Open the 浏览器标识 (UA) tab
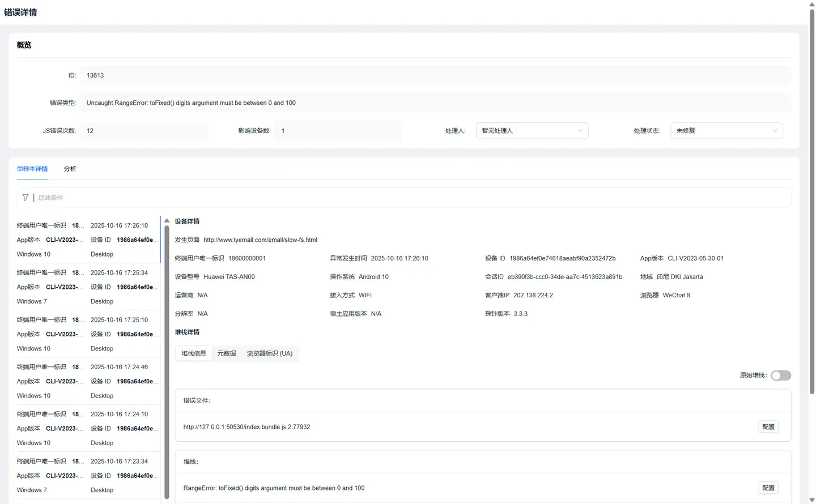The image size is (816, 504). pos(270,353)
